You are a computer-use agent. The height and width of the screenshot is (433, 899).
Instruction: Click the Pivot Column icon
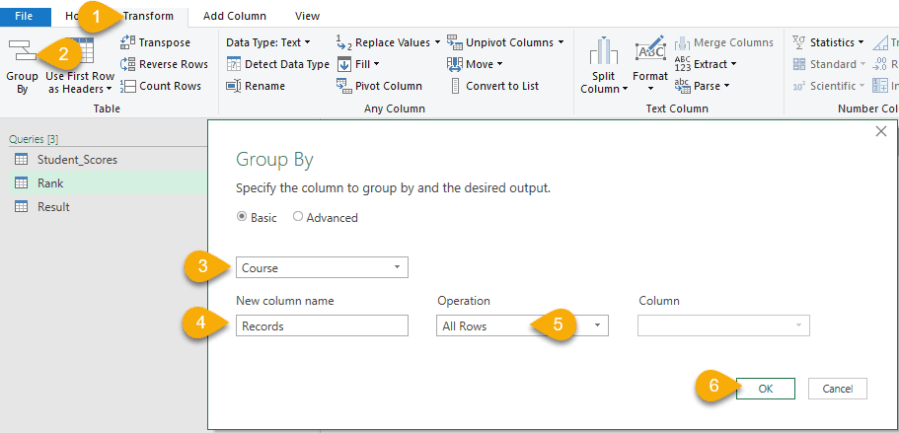click(343, 86)
